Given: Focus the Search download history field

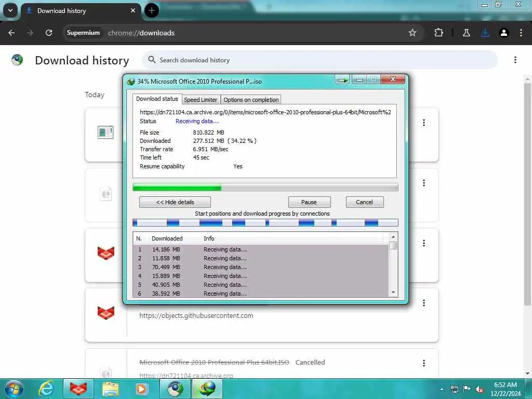Looking at the screenshot, I should pos(320,60).
